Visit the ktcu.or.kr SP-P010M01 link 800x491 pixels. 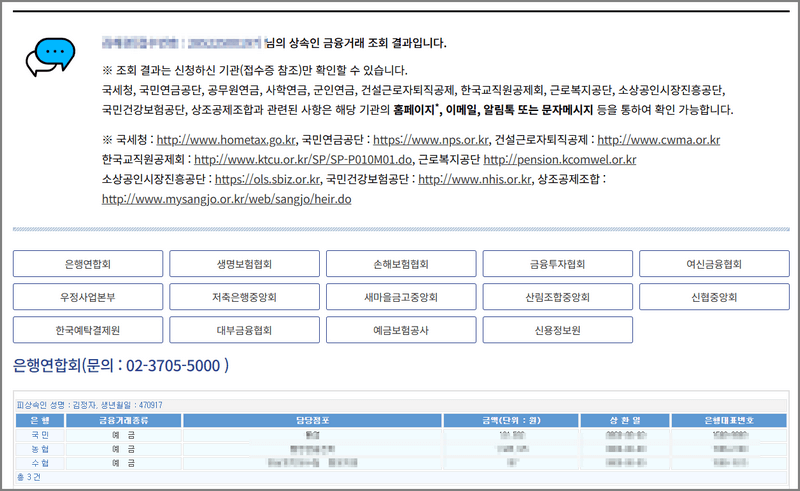pyautogui.click(x=303, y=160)
